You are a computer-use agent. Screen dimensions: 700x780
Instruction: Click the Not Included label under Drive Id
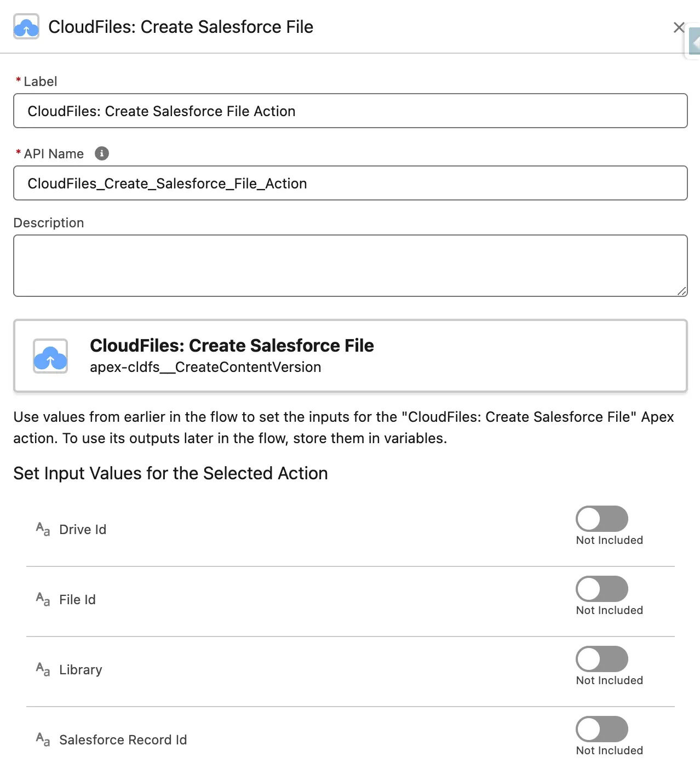coord(609,540)
